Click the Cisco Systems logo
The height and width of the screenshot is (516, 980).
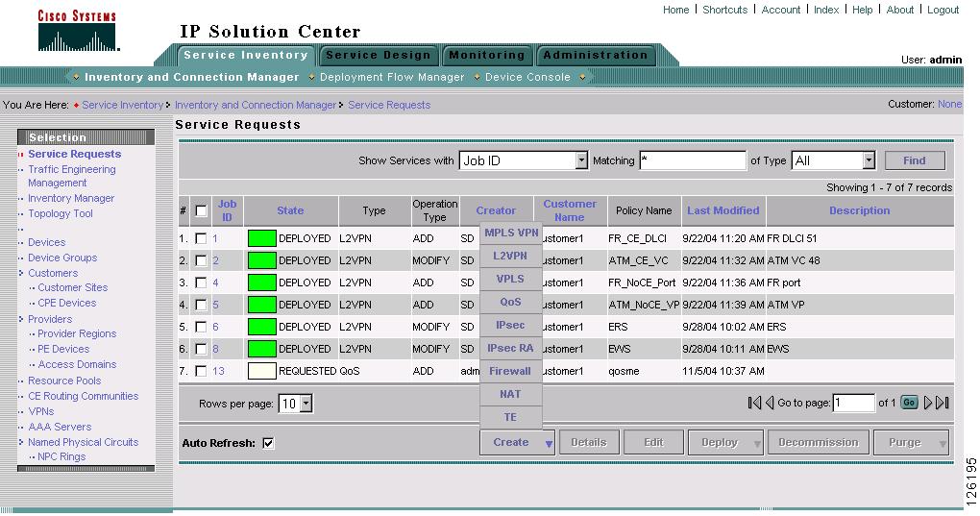click(x=78, y=30)
